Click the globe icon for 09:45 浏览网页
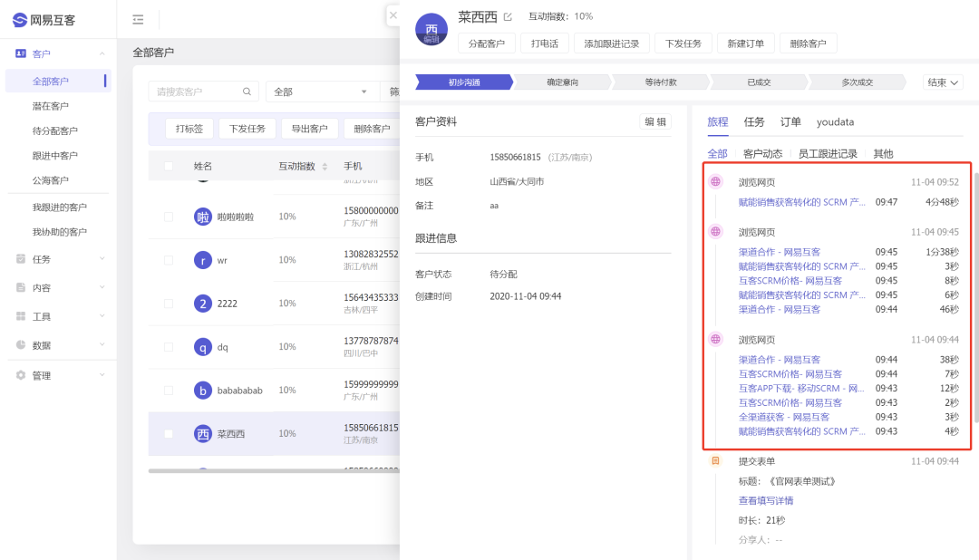 tap(715, 232)
